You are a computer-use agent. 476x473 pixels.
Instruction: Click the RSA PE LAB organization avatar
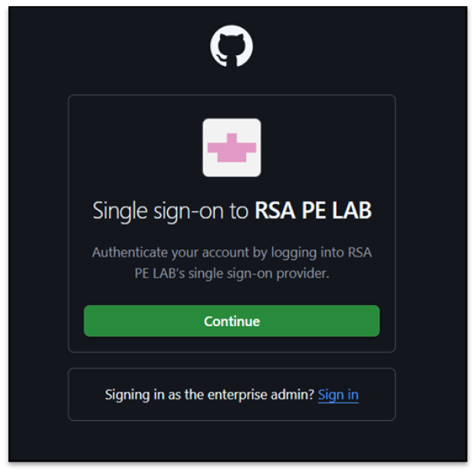(x=231, y=148)
